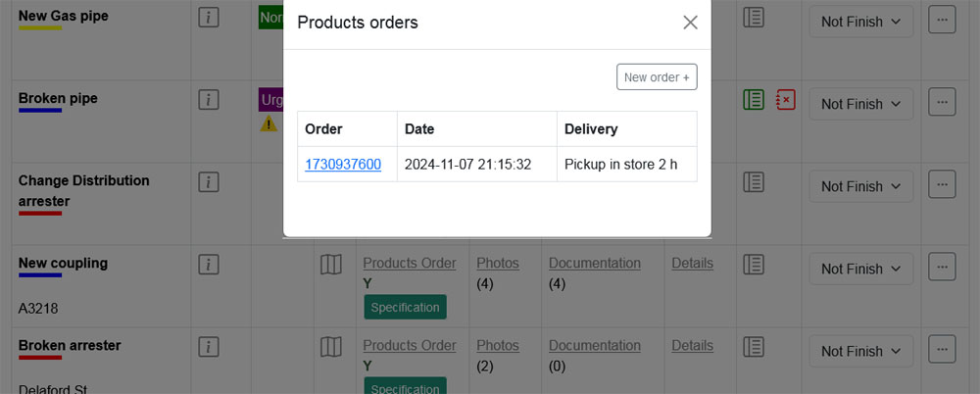Click Specification button in New coupling row
Image resolution: width=980 pixels, height=394 pixels.
405,307
